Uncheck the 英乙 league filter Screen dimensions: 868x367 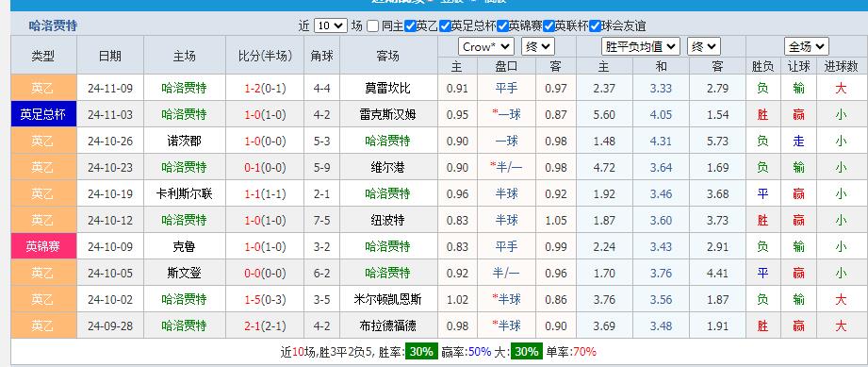click(x=410, y=26)
